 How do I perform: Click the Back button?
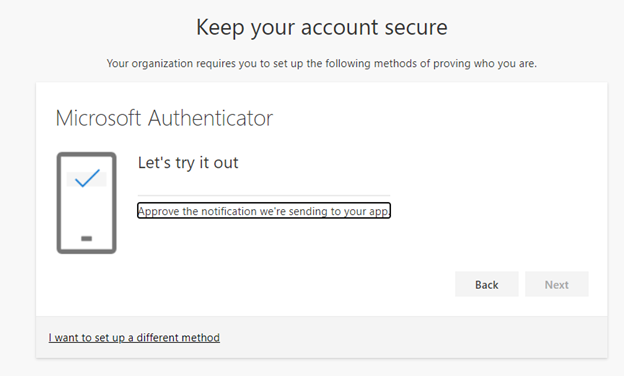(486, 284)
